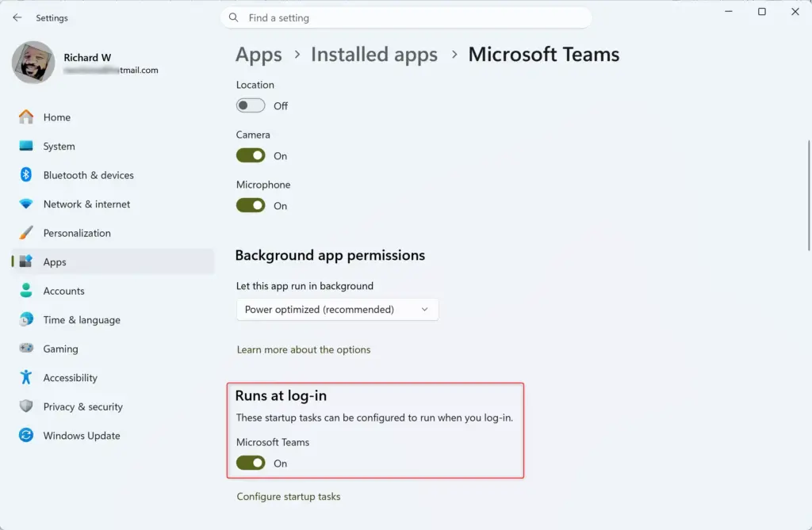Click the Runs at log-in heading
This screenshot has height=530, width=812.
[281, 395]
